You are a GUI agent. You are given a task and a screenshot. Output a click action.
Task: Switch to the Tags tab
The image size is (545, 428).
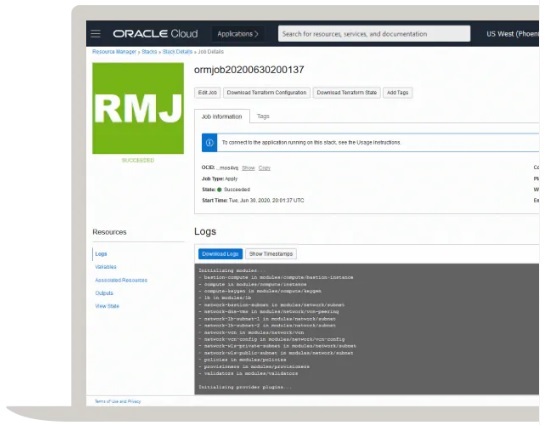pos(263,116)
